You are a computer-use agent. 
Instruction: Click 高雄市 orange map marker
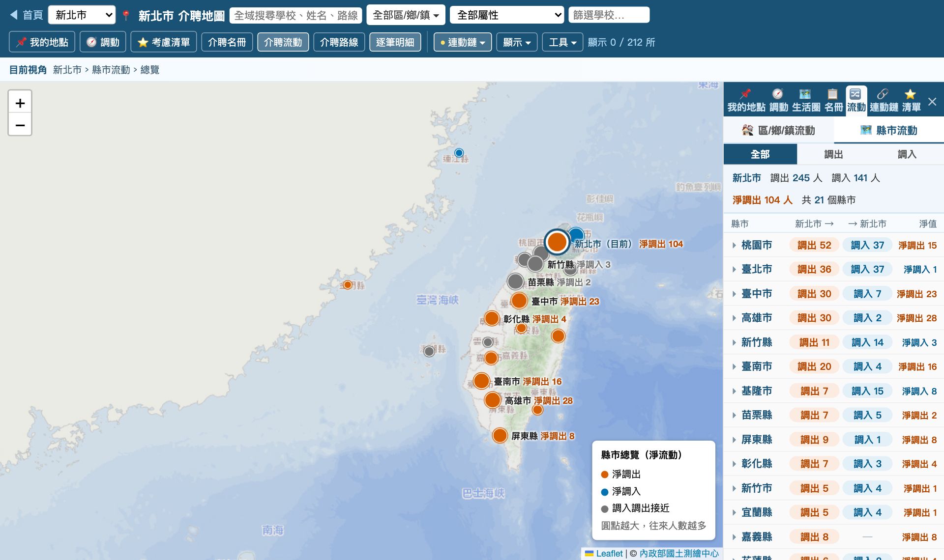click(493, 400)
